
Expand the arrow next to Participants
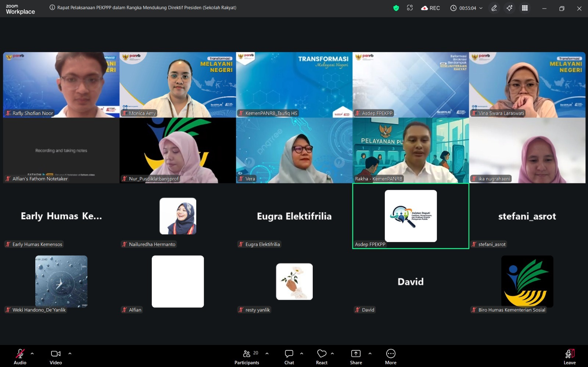(x=267, y=353)
